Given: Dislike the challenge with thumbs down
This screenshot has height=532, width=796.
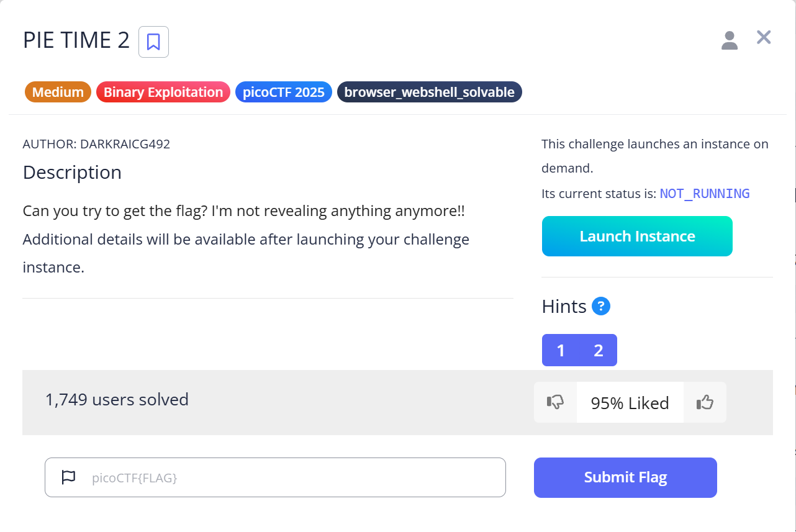Looking at the screenshot, I should pyautogui.click(x=555, y=403).
